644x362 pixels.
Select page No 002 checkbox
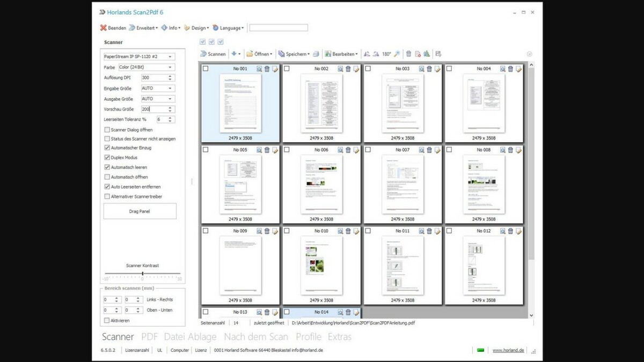point(287,69)
